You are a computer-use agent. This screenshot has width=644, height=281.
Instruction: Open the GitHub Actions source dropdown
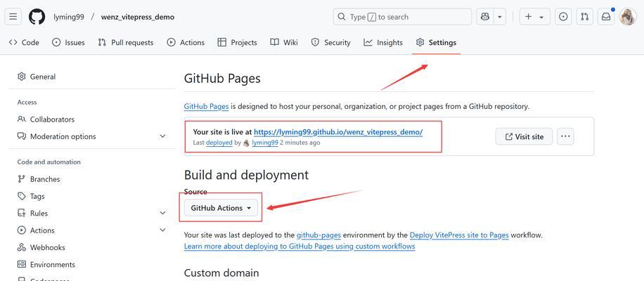[221, 208]
